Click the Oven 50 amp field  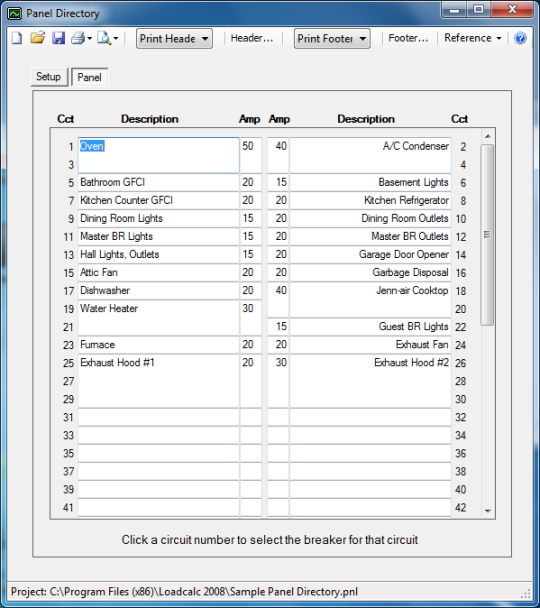click(250, 155)
